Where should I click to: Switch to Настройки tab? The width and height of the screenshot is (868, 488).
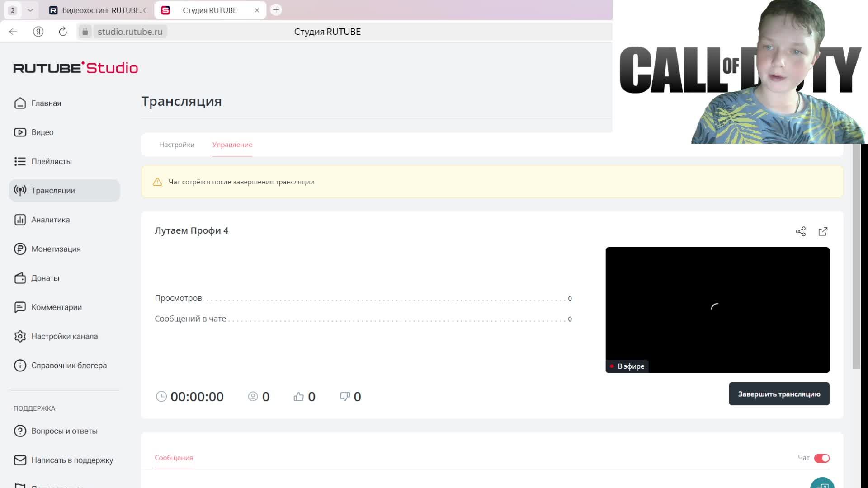click(x=177, y=145)
